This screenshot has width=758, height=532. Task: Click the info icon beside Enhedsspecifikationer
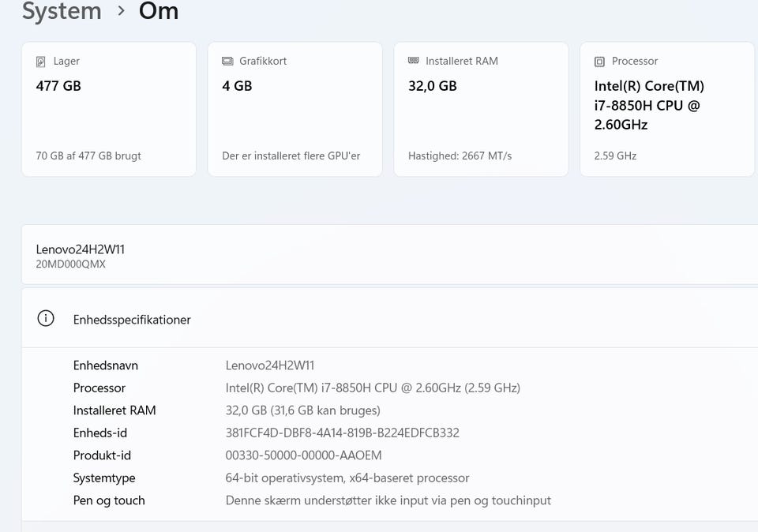point(46,319)
